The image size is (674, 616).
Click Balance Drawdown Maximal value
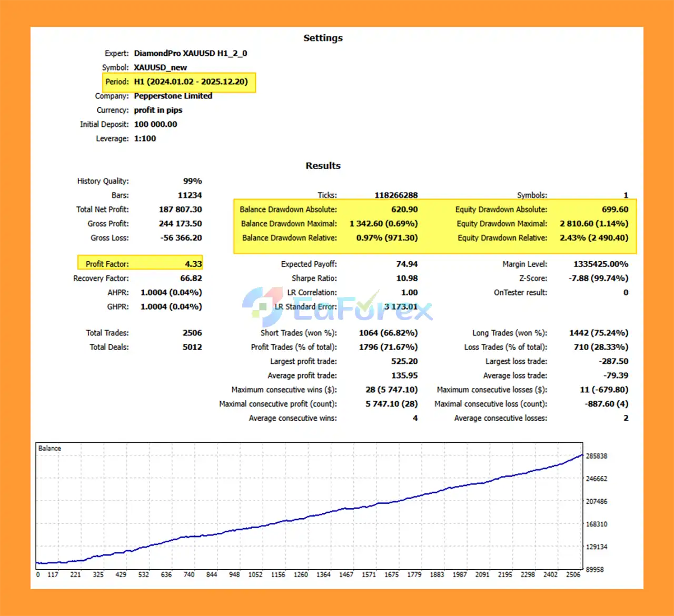click(x=383, y=223)
